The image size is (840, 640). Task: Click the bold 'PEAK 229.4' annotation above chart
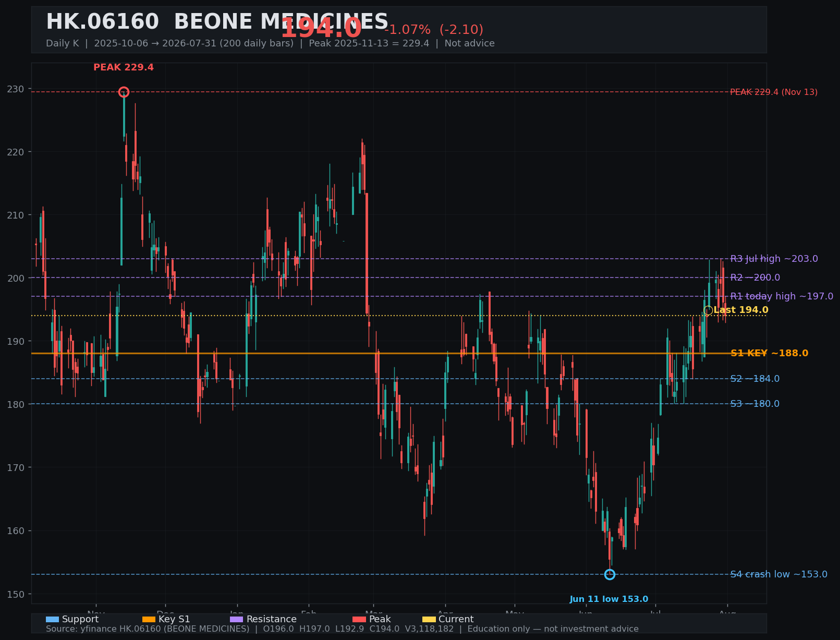click(x=124, y=67)
